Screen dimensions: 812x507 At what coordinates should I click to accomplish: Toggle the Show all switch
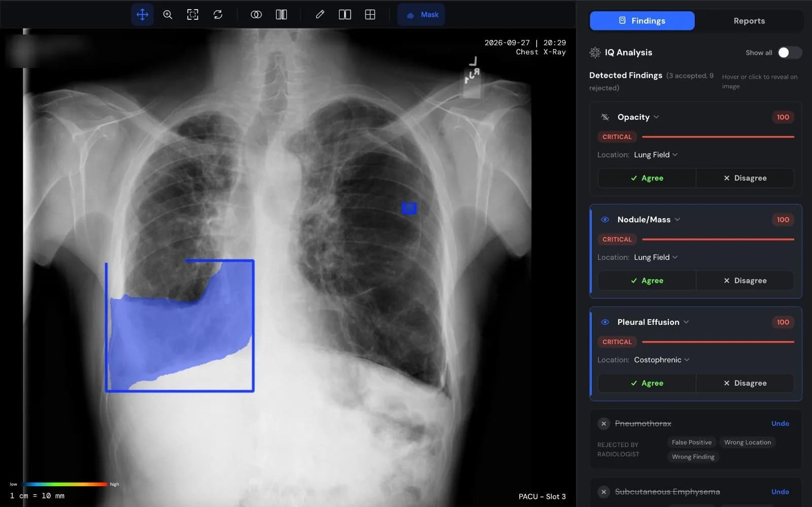click(790, 52)
